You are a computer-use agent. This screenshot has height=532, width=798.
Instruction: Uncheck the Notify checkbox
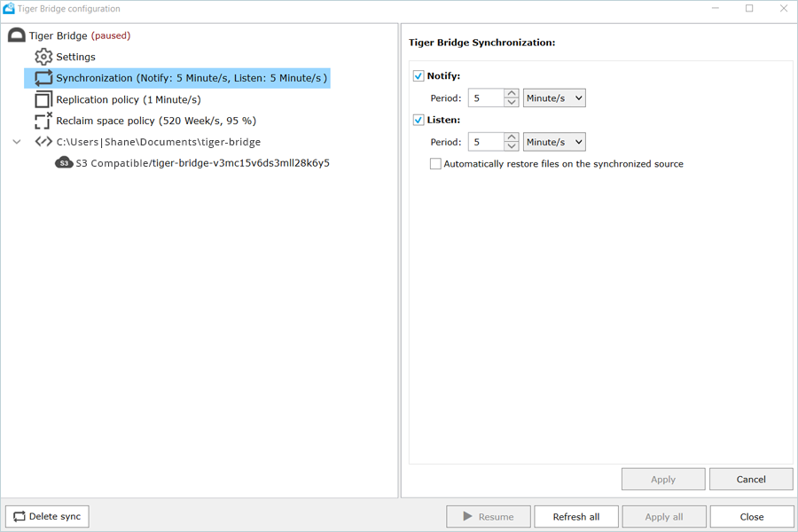(x=419, y=76)
